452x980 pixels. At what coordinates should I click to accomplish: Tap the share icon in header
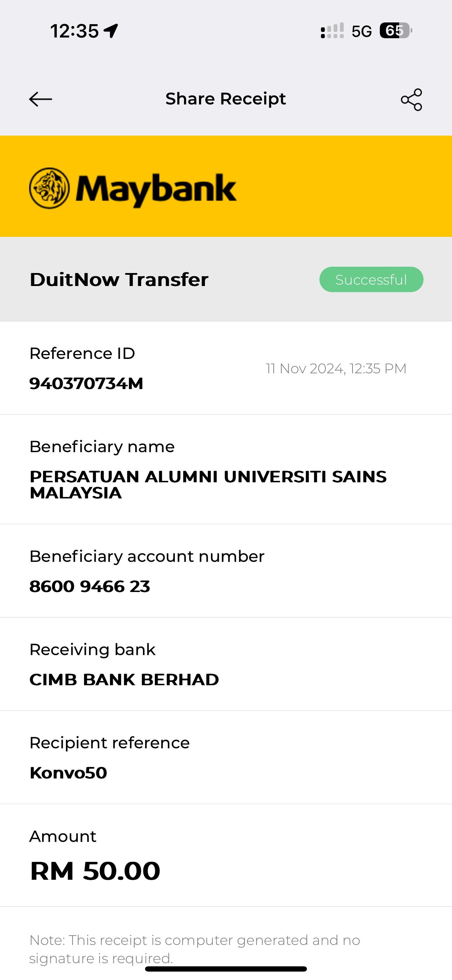tap(411, 100)
